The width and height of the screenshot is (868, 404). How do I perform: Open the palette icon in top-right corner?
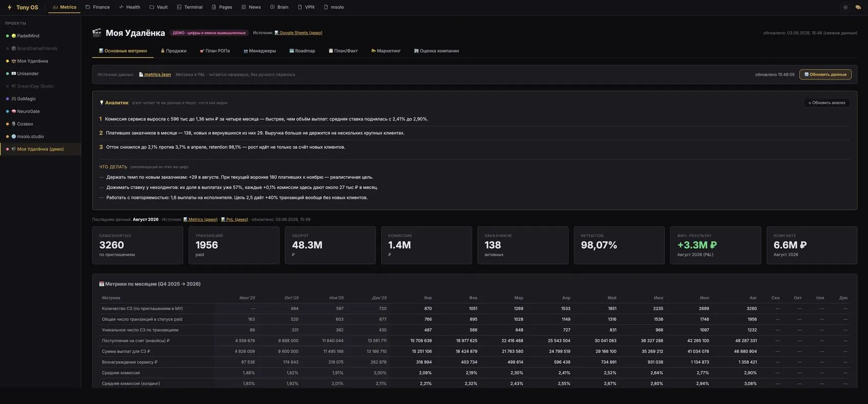point(858,7)
